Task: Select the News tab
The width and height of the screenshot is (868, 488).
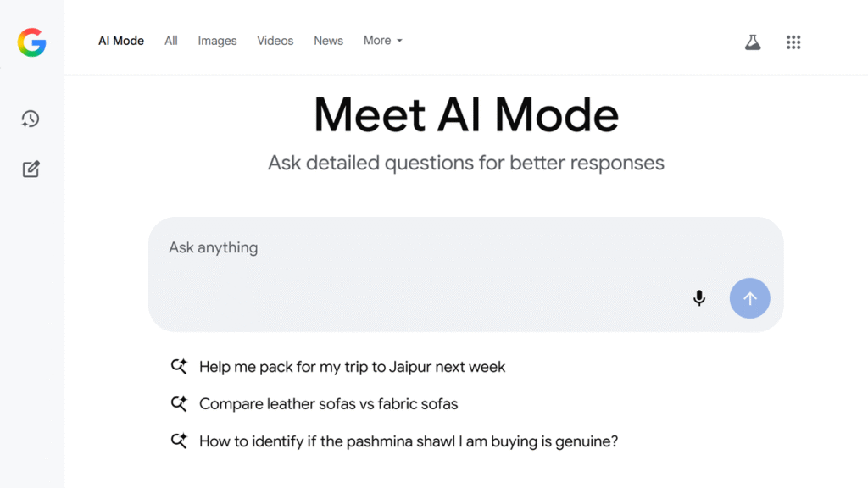Action: coord(328,41)
